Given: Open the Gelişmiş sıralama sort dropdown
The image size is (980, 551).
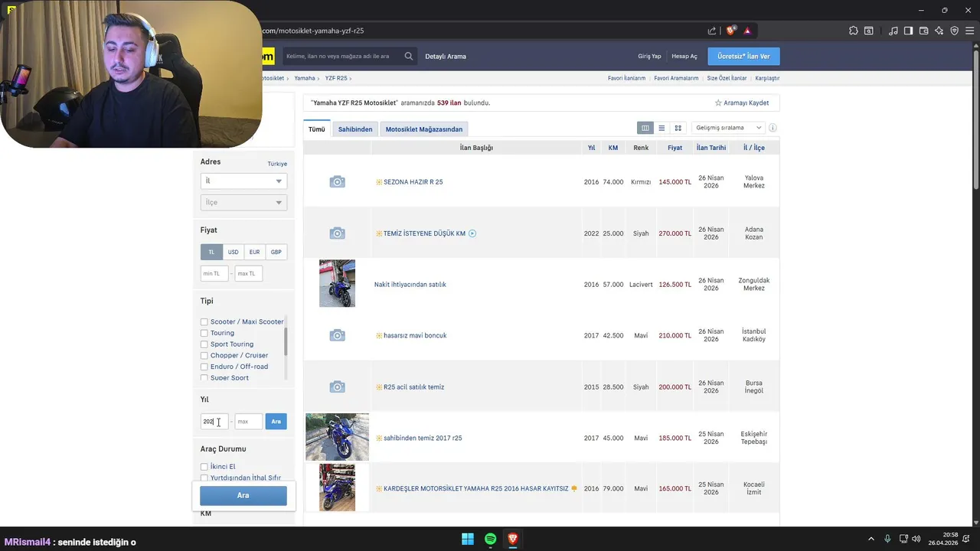Looking at the screenshot, I should point(728,128).
